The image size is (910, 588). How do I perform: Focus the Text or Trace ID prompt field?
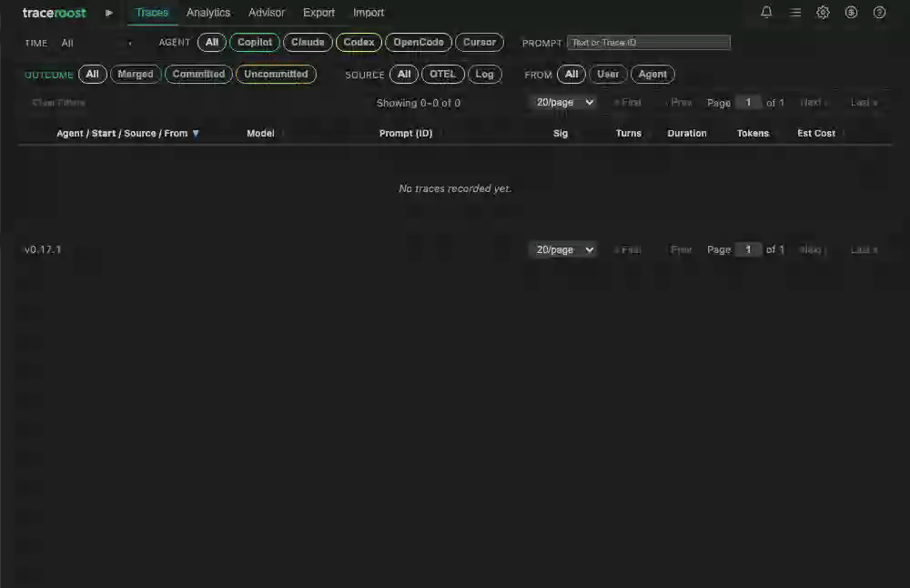pos(648,43)
